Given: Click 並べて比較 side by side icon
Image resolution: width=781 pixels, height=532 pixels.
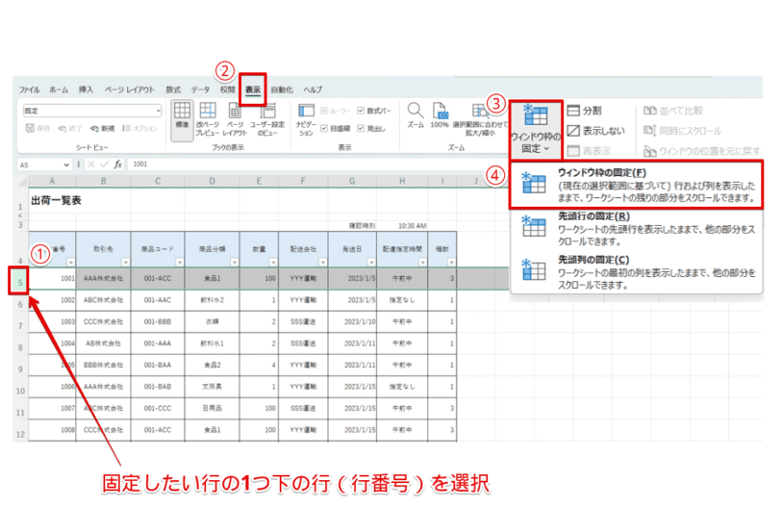Looking at the screenshot, I should 649,111.
